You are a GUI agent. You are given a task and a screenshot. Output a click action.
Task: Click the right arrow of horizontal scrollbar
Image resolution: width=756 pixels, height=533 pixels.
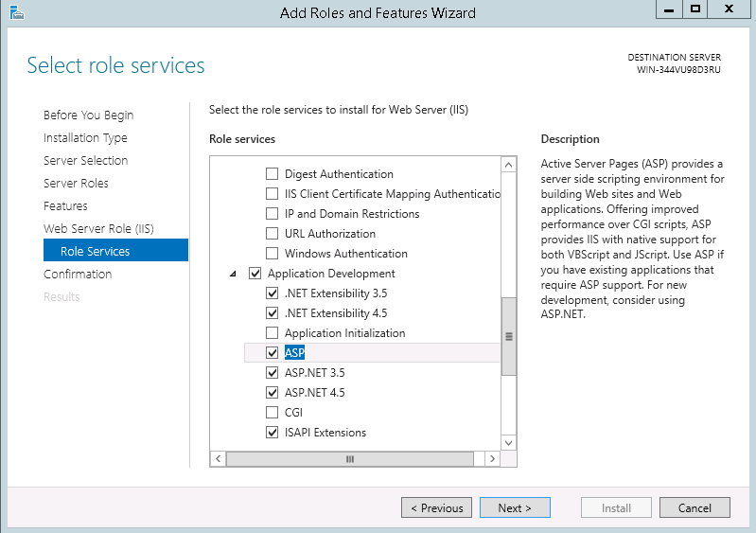(x=492, y=459)
